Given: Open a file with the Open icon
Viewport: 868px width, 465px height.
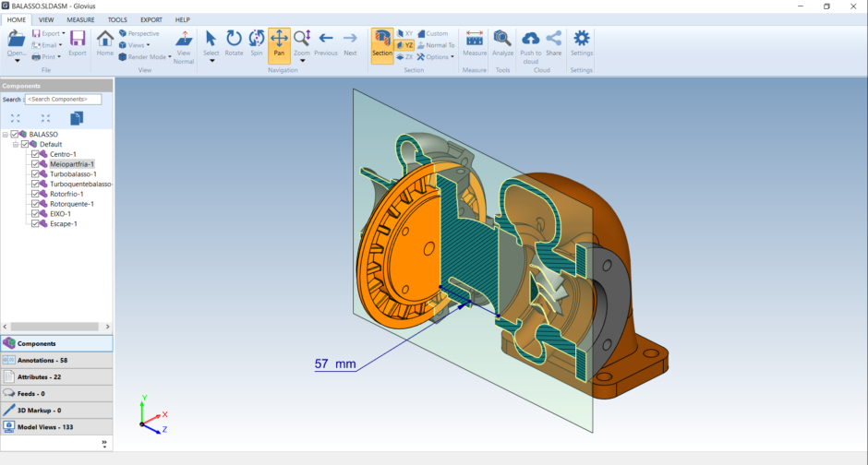Looking at the screenshot, I should point(16,43).
